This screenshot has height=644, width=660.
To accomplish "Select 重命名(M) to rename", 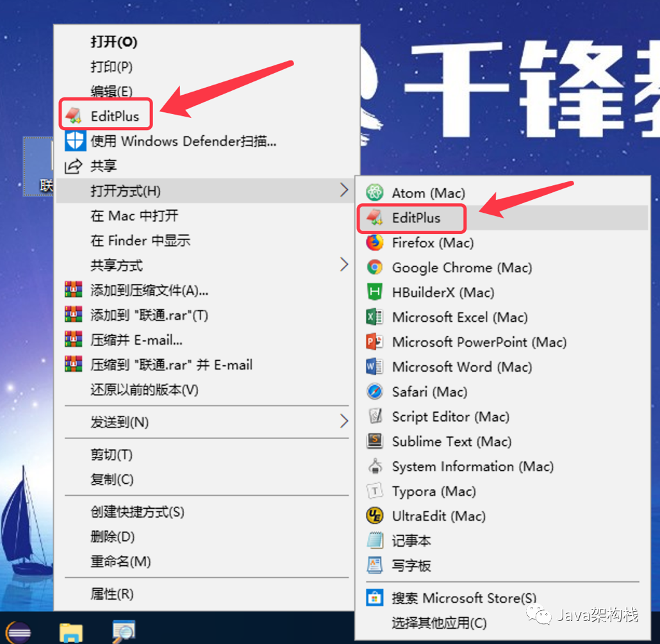I will pos(120,561).
